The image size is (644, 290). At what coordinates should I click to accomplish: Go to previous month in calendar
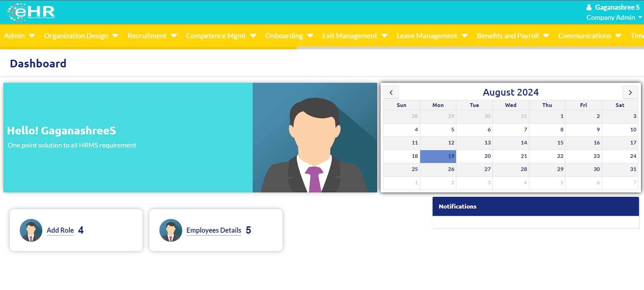click(x=391, y=92)
